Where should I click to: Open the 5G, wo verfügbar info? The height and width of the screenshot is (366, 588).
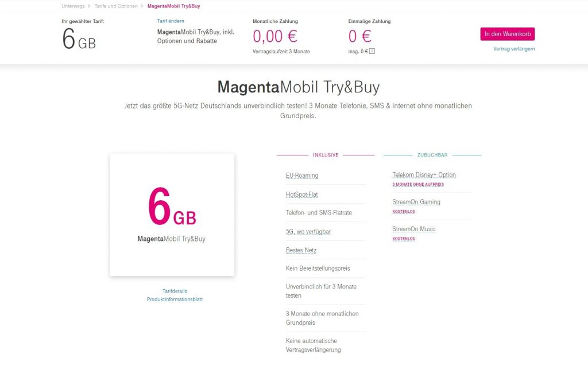click(308, 232)
